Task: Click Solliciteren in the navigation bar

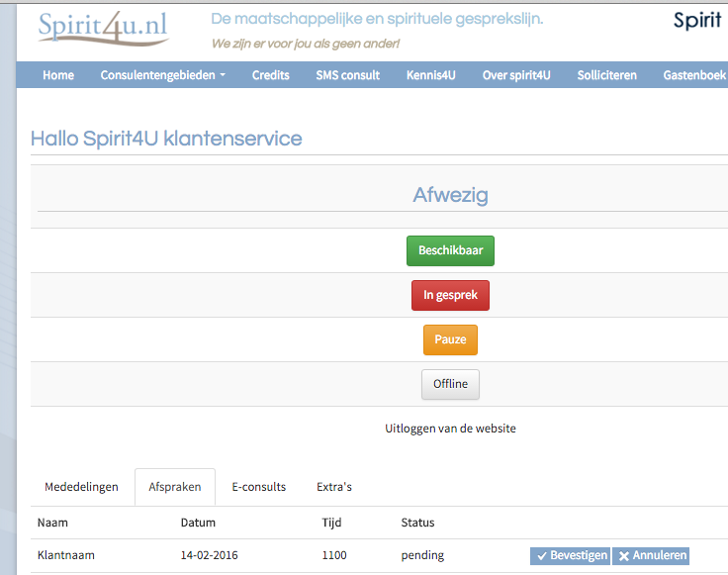Action: [606, 75]
